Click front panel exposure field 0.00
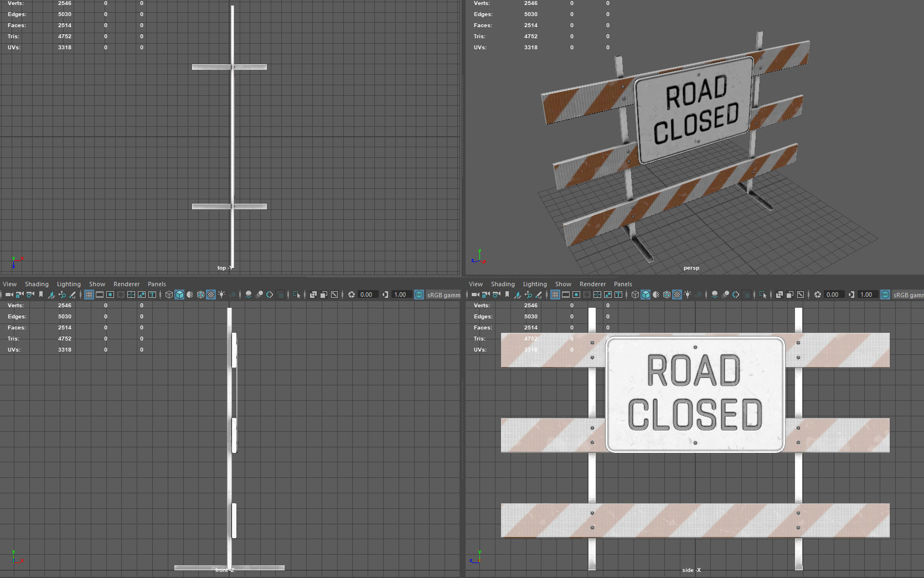The image size is (924, 578). point(368,295)
